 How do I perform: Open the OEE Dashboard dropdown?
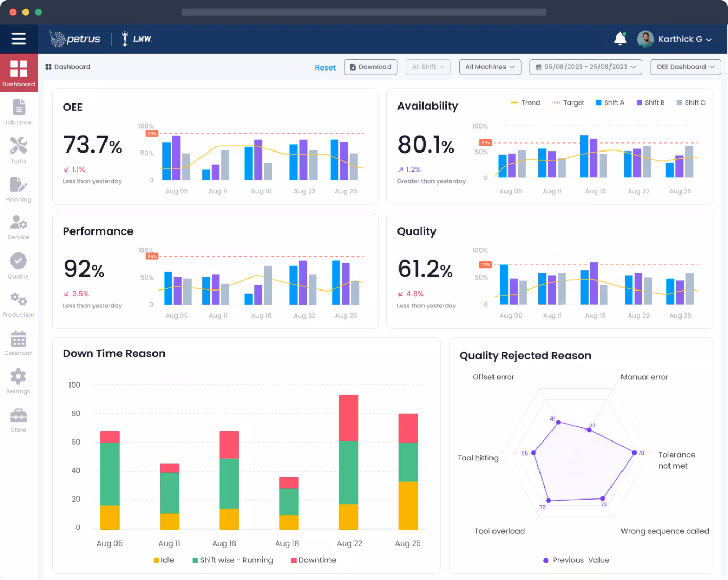[x=685, y=67]
